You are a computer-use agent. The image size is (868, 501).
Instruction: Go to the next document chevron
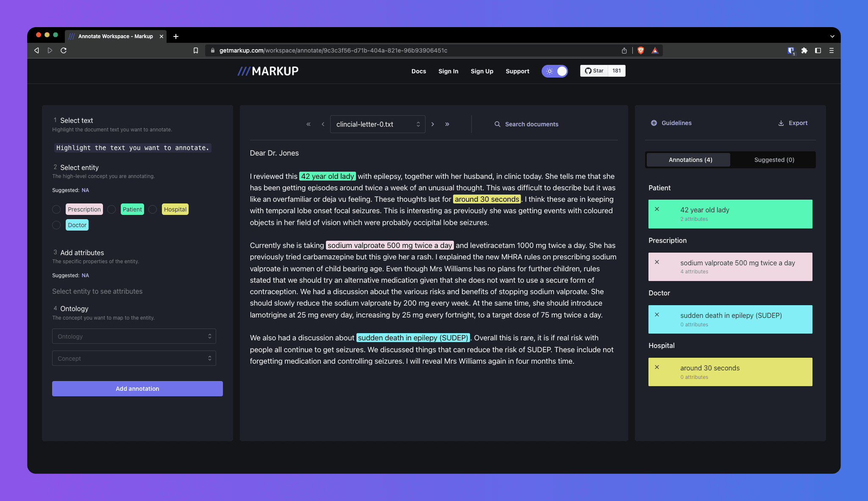pyautogui.click(x=433, y=124)
